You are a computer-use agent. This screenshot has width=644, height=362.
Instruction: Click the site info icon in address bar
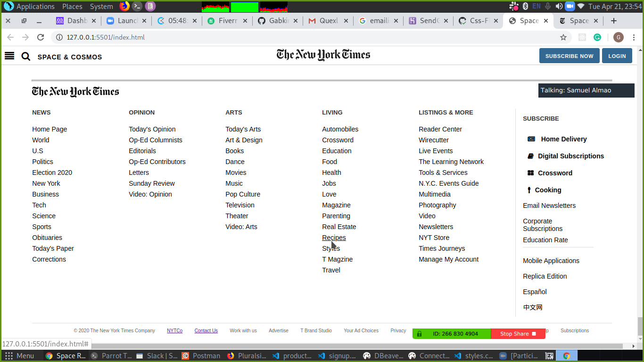point(59,37)
